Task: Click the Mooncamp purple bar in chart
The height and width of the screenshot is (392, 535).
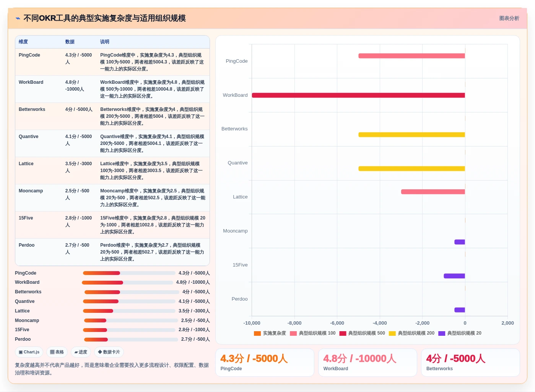Action: coord(460,242)
